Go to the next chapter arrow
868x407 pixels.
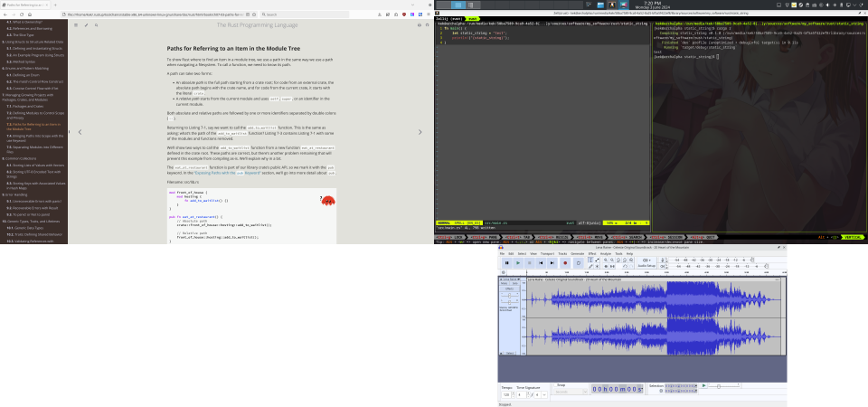click(x=420, y=132)
